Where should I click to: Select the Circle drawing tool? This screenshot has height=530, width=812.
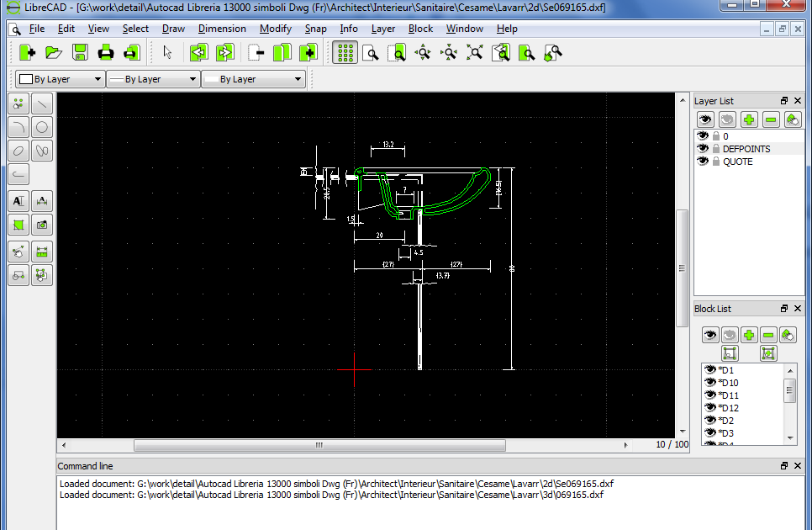42,127
